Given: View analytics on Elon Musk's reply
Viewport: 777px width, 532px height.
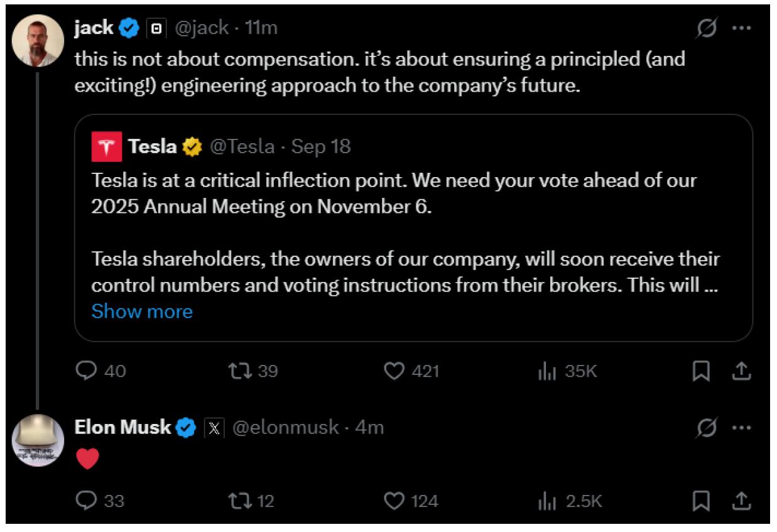Looking at the screenshot, I should pos(548,501).
